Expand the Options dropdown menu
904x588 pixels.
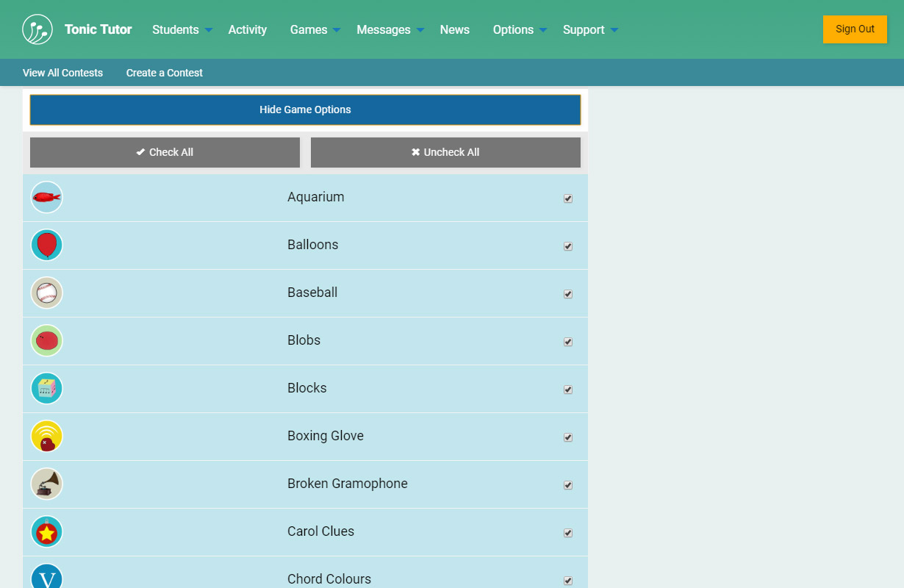520,29
